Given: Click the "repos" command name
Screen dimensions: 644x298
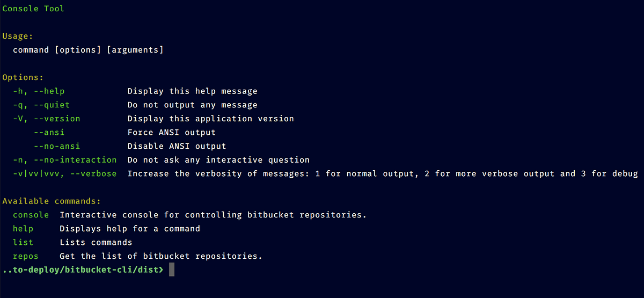Looking at the screenshot, I should point(25,256).
